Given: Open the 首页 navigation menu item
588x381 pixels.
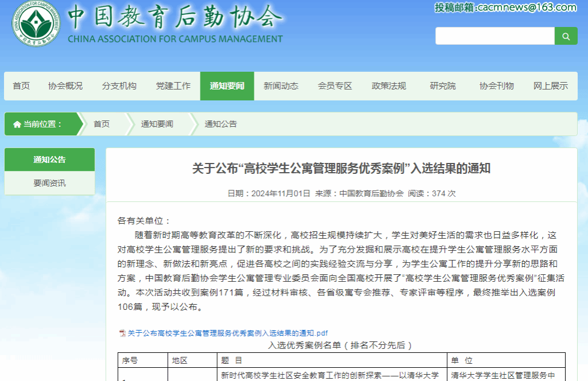Looking at the screenshot, I should coord(21,86).
